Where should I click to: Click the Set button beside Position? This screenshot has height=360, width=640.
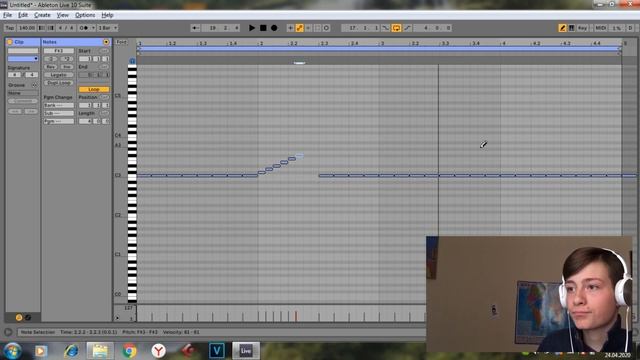(104, 97)
